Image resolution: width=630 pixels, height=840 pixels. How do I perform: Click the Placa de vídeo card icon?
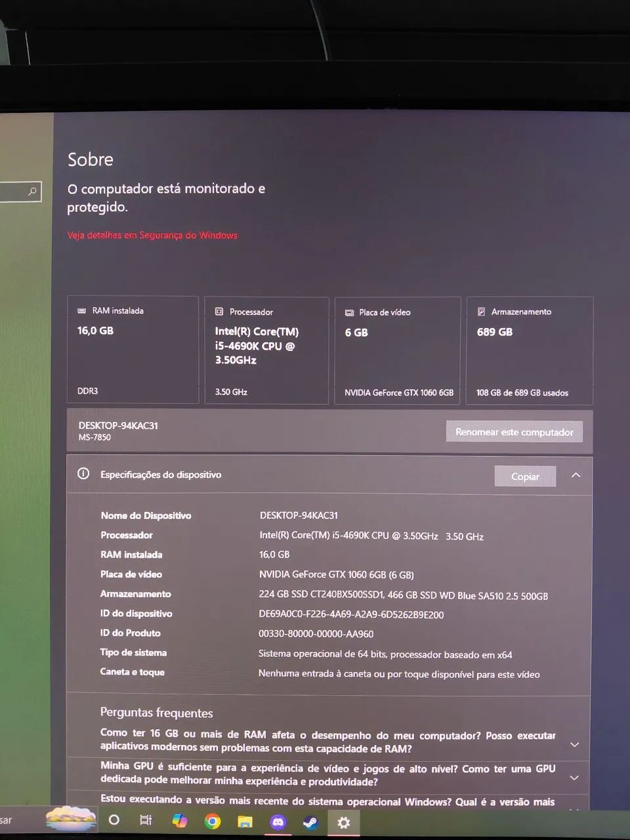pos(350,313)
